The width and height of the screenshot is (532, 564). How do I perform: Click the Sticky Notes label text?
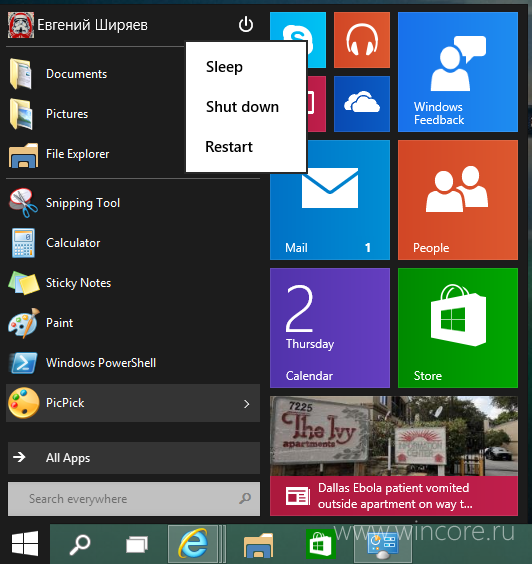coord(78,283)
